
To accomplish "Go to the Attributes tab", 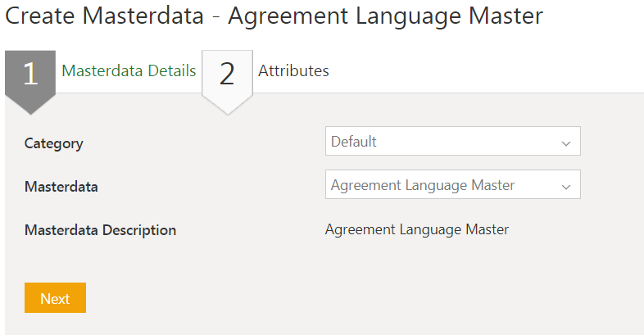I will (293, 71).
